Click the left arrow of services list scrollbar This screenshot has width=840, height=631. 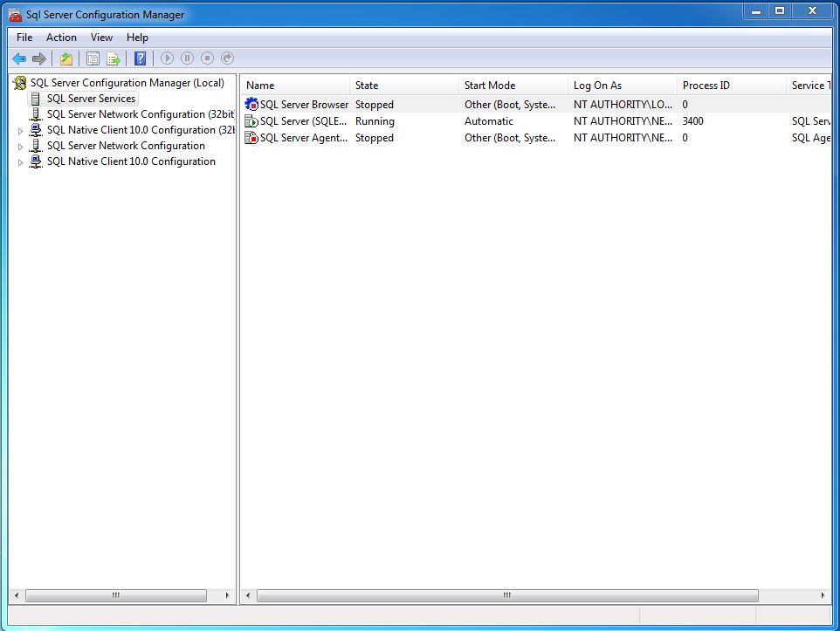[247, 595]
